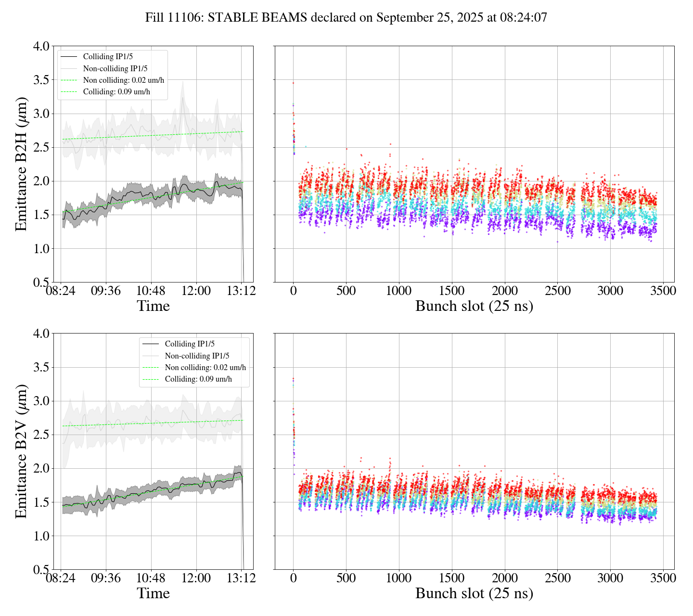
Task: Select the "Emittance B2V" y-axis label
Action: tap(22, 451)
